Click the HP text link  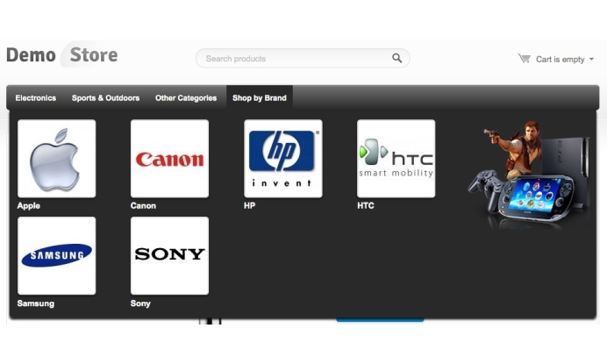coord(249,205)
